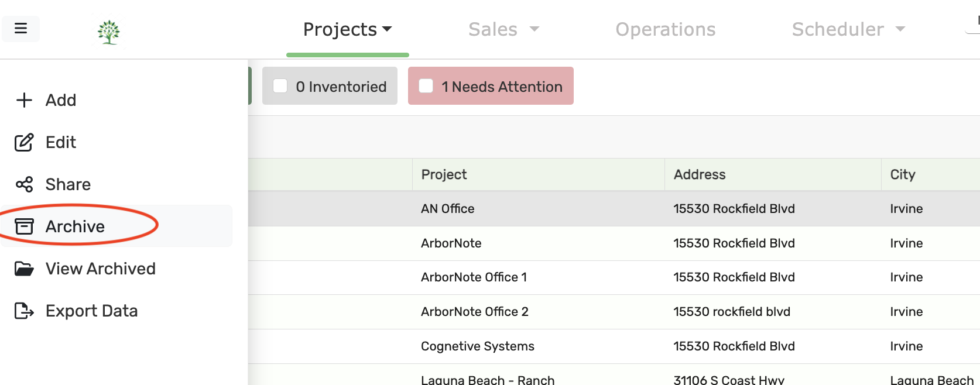Click Irvine city in ArborNote Office 1 row
The width and height of the screenshot is (980, 385).
click(x=906, y=277)
